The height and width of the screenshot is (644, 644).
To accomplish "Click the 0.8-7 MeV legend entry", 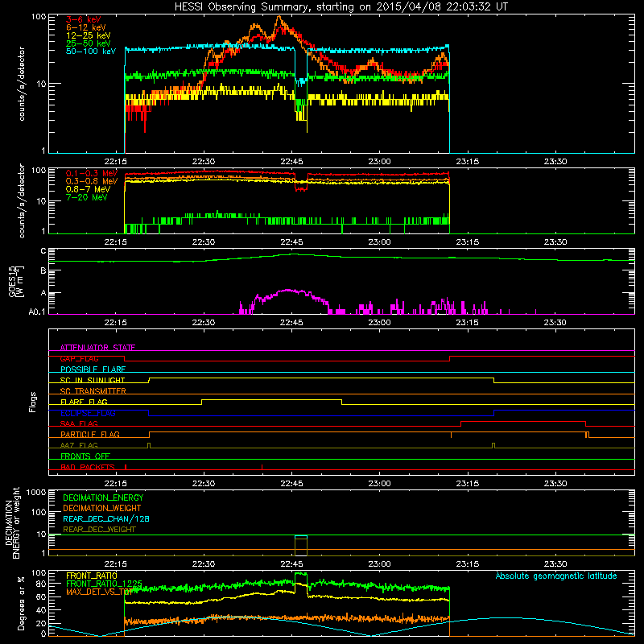I will (88, 189).
